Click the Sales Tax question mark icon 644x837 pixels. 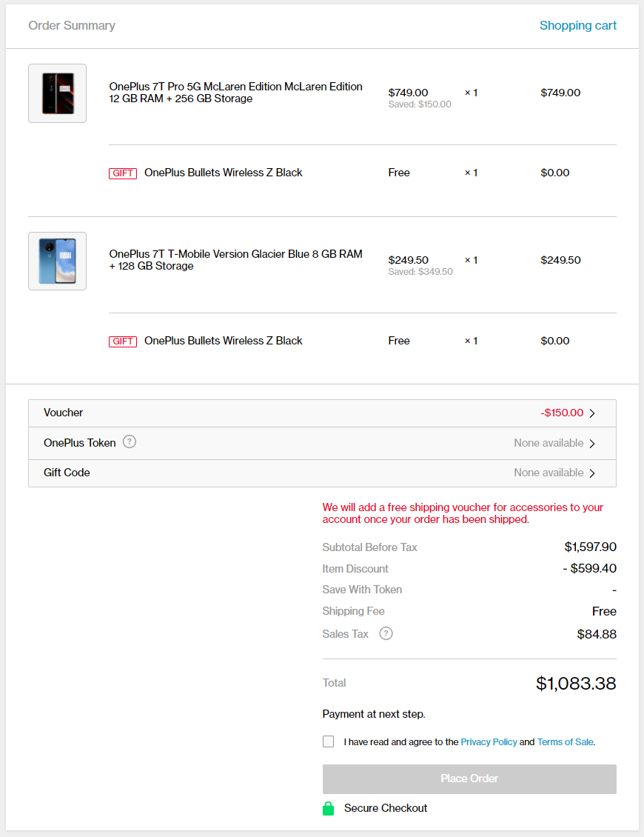click(x=386, y=633)
